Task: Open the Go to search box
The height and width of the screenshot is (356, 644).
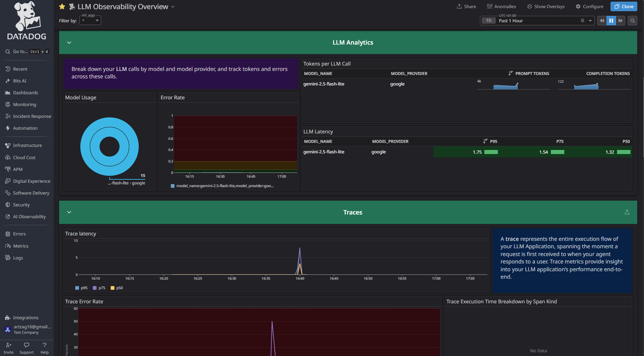Action: coord(27,52)
